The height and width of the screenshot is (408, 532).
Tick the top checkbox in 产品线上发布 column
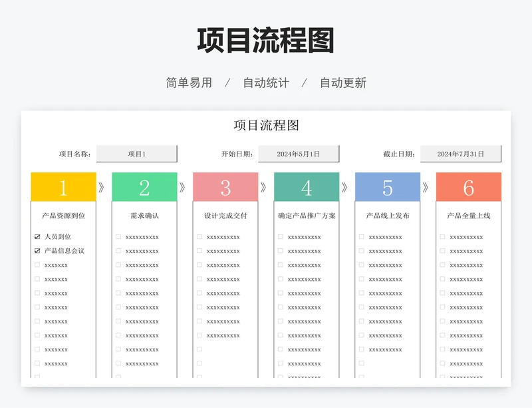(362, 237)
